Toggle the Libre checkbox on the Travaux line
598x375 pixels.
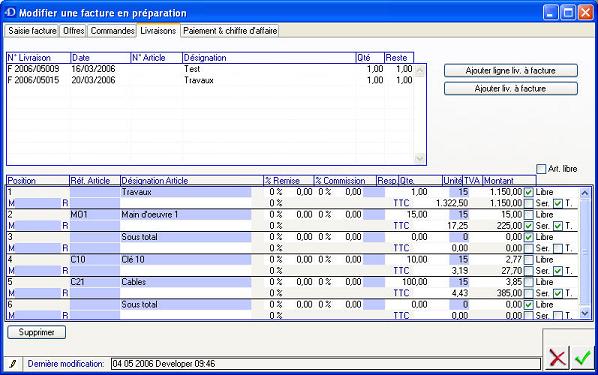pos(529,192)
